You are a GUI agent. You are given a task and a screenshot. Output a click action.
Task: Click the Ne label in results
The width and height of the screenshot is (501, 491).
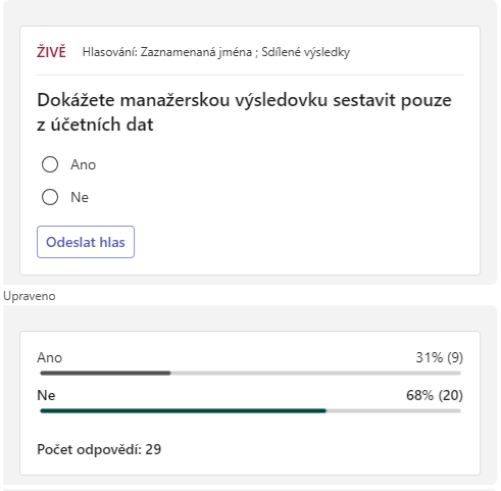46,395
